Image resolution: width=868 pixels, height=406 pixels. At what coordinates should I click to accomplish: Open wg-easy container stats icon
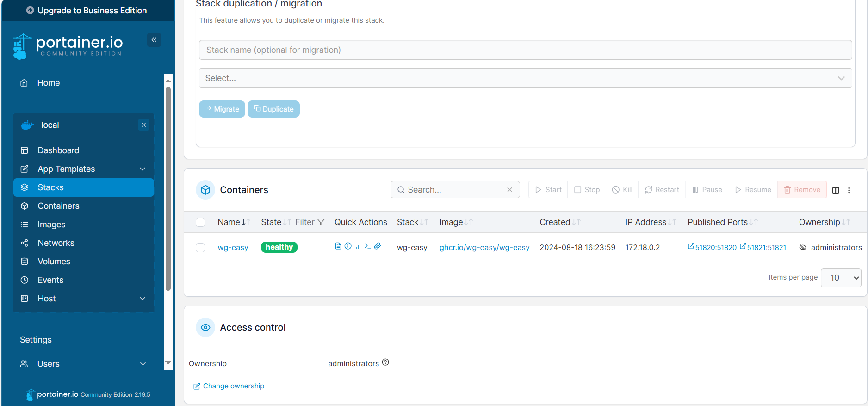point(358,246)
